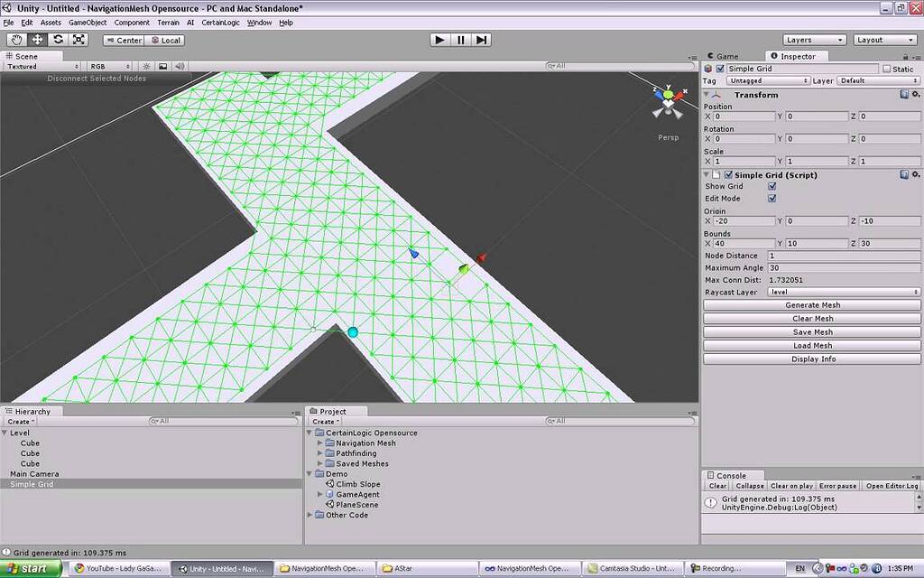This screenshot has width=924, height=578.
Task: Select the Rotate tool in the toolbar
Action: (x=57, y=39)
